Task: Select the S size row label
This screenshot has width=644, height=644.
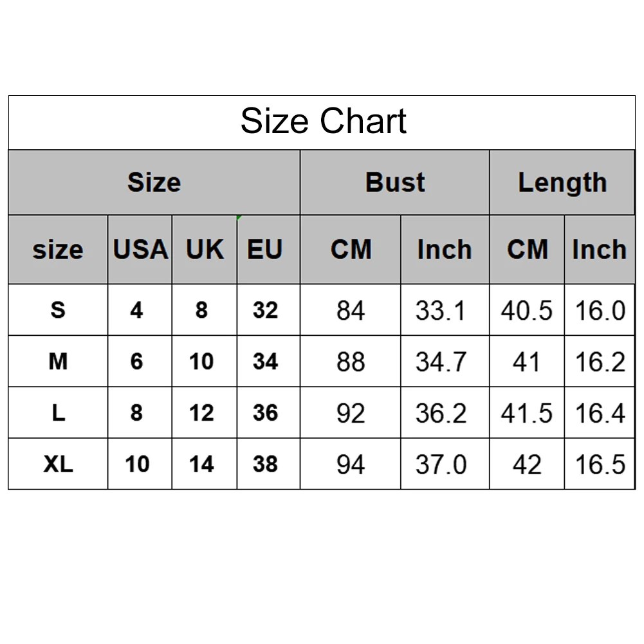Action: click(58, 310)
